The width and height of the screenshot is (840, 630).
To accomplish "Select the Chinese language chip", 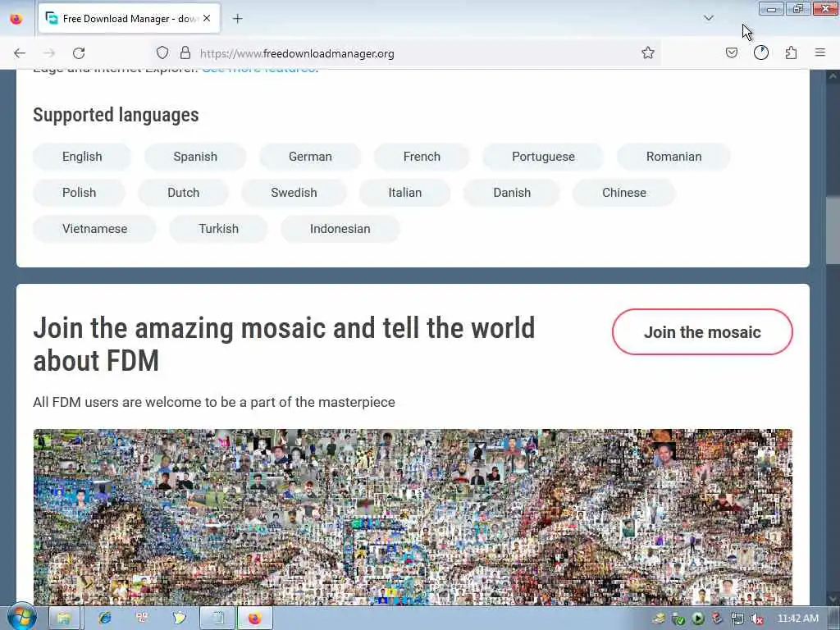I will pos(624,192).
